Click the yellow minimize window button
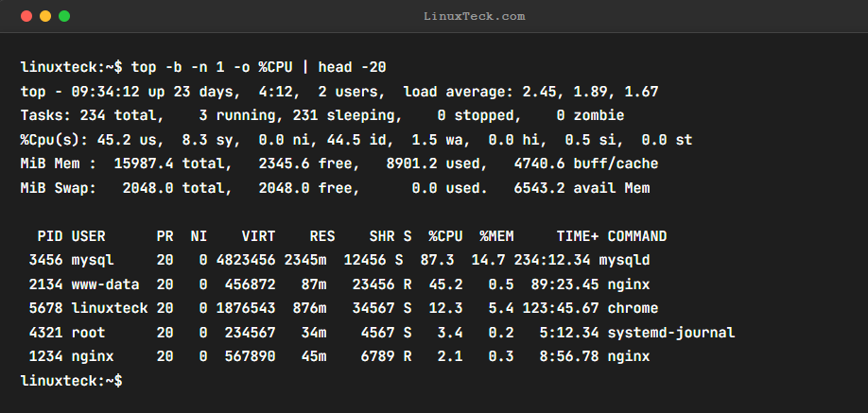The image size is (868, 413). [x=45, y=16]
